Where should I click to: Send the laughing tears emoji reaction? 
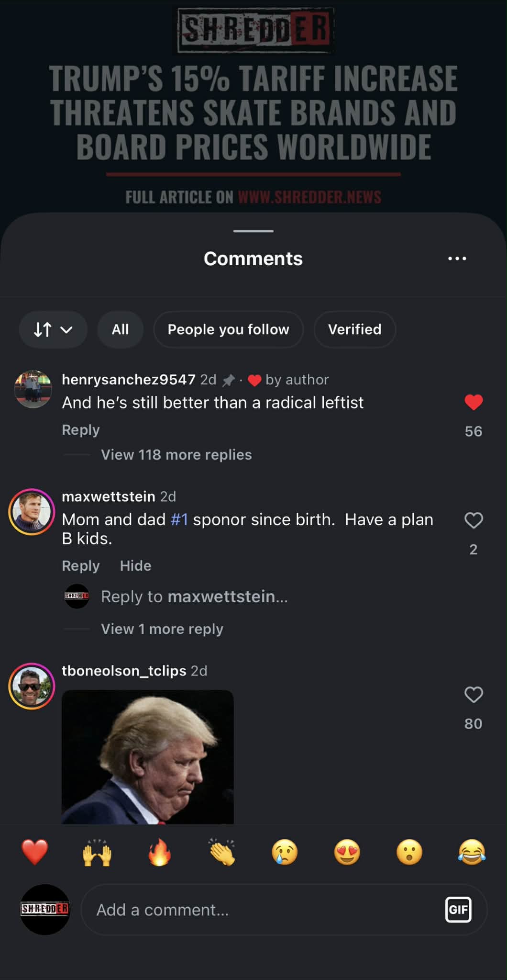[x=472, y=853]
